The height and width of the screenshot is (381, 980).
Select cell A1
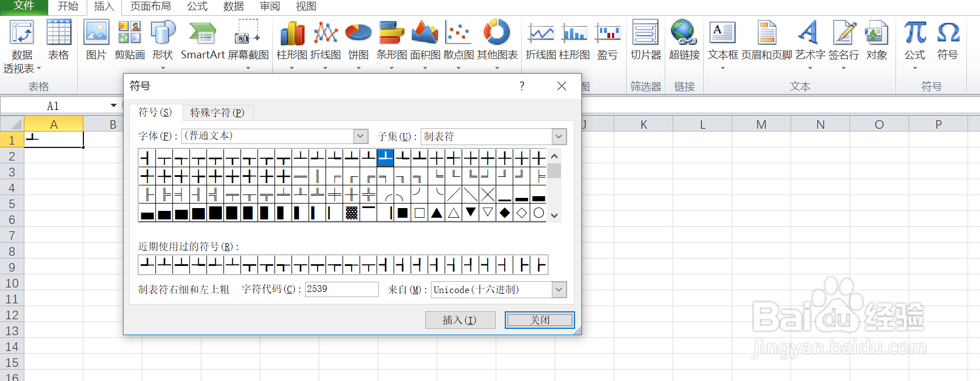tap(54, 139)
